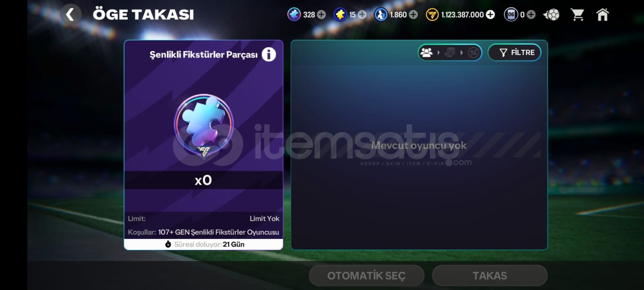This screenshot has width=644, height=290.
Task: Toggle the coins stack sort option
Action: pyautogui.click(x=450, y=52)
